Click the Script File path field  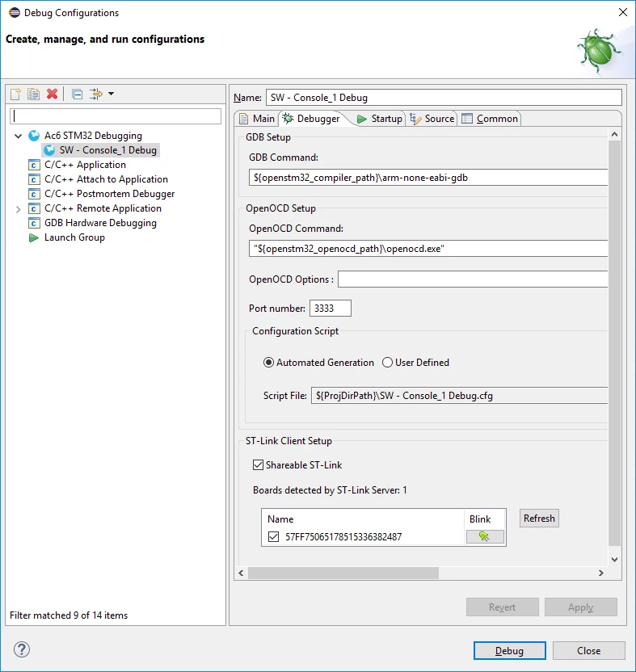[x=459, y=396]
